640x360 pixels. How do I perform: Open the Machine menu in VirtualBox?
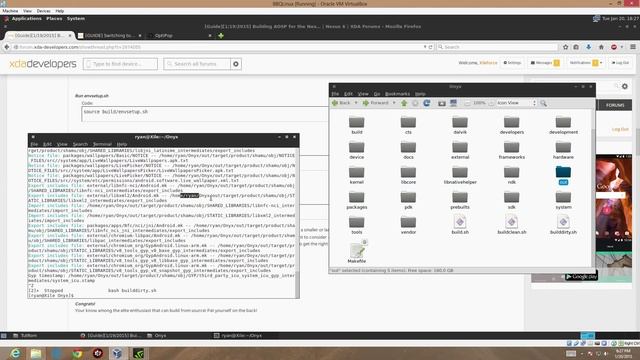point(10,11)
